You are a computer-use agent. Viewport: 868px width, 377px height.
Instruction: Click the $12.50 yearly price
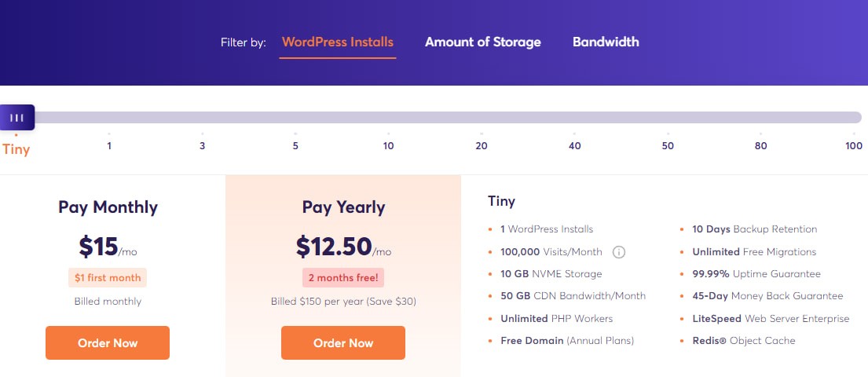tap(334, 246)
